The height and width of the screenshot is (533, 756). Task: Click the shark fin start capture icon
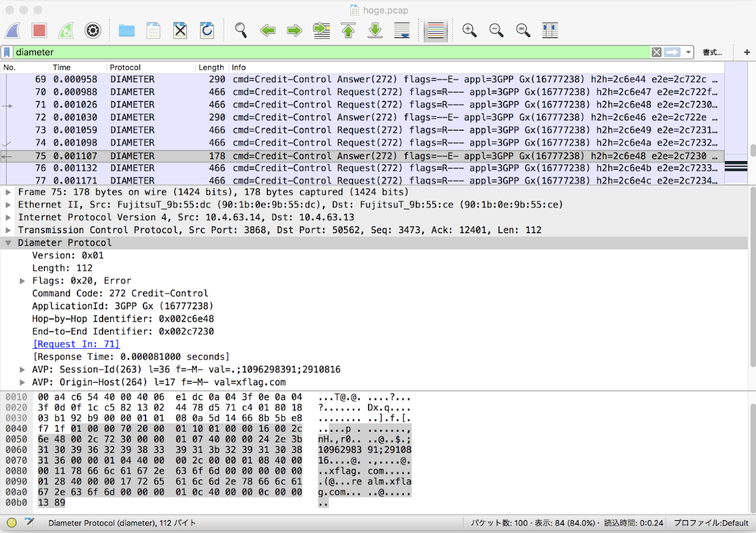tap(13, 31)
